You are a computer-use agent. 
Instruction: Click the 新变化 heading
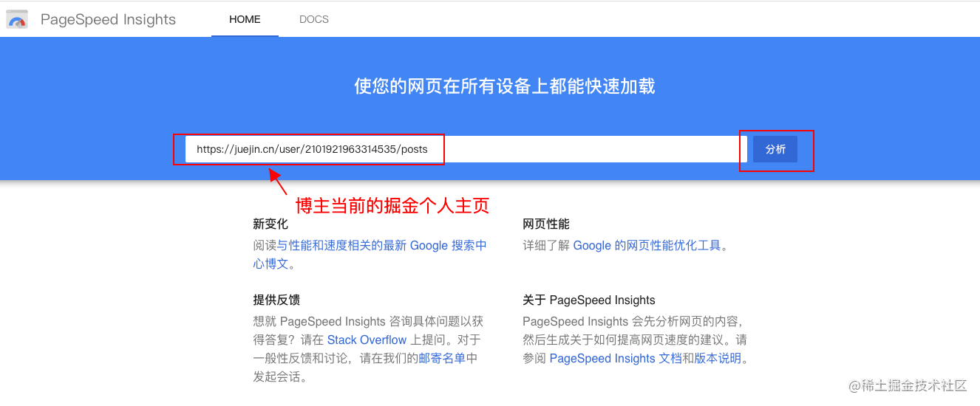click(x=270, y=224)
